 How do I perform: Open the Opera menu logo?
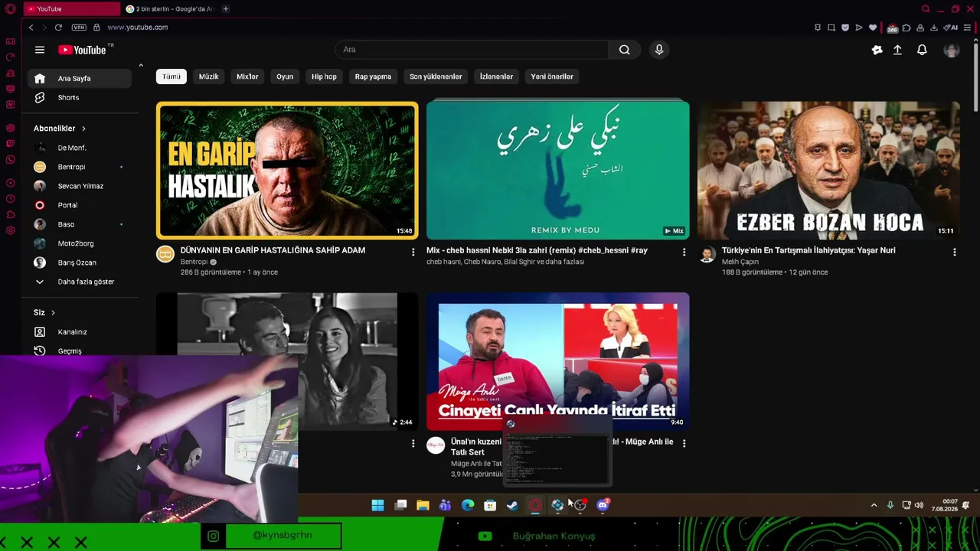(10, 9)
